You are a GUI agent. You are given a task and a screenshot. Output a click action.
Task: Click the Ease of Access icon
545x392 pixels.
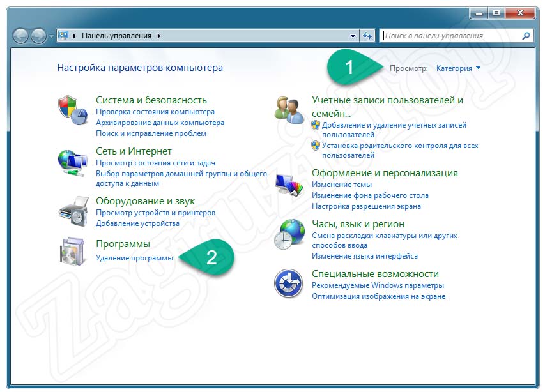288,283
